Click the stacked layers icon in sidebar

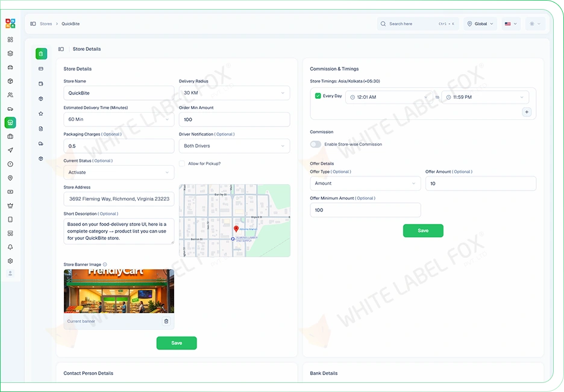10,54
